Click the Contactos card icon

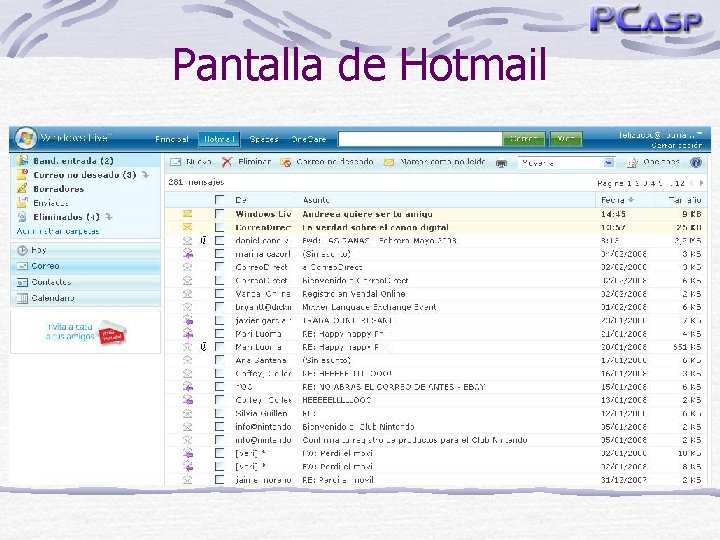22,282
